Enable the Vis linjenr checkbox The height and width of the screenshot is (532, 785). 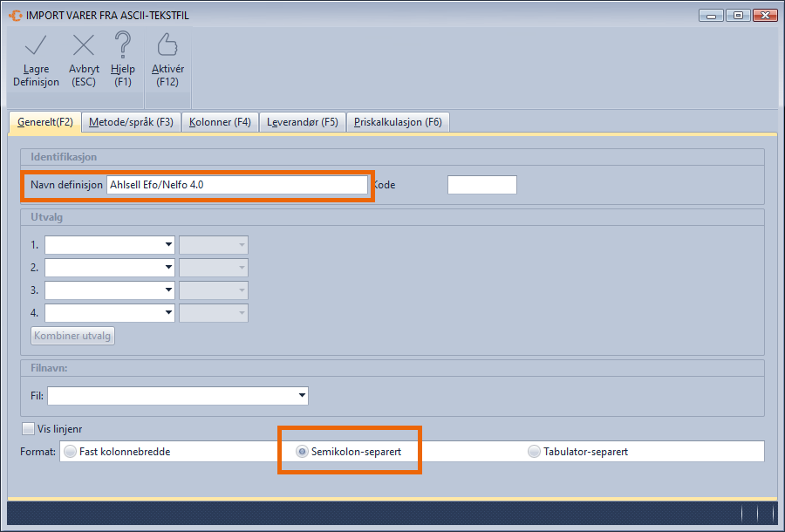tap(29, 429)
